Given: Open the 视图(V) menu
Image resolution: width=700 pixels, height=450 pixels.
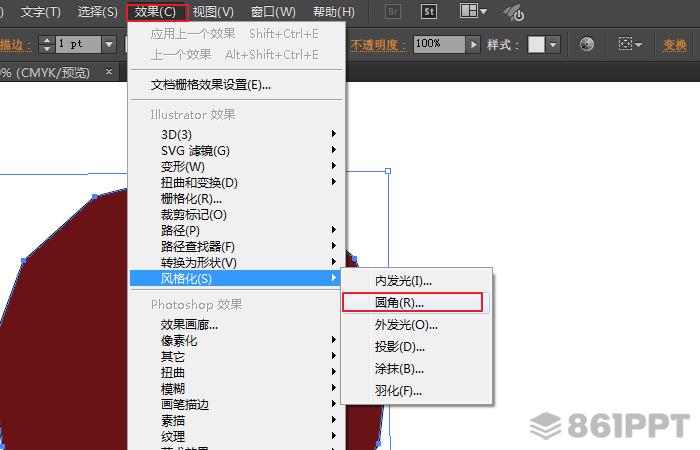Looking at the screenshot, I should tap(213, 12).
